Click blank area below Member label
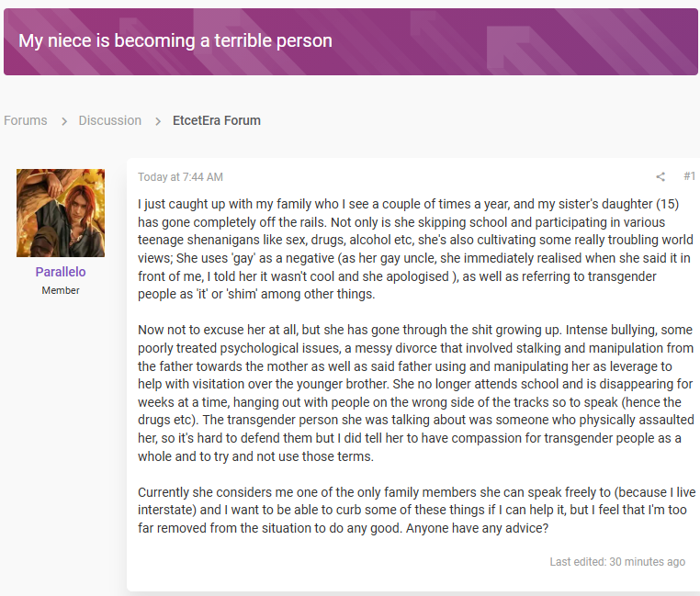This screenshot has height=596, width=700. tap(61, 402)
